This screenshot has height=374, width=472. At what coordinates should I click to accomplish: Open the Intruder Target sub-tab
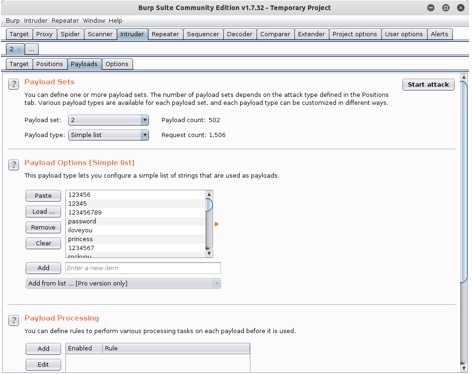pyautogui.click(x=19, y=64)
